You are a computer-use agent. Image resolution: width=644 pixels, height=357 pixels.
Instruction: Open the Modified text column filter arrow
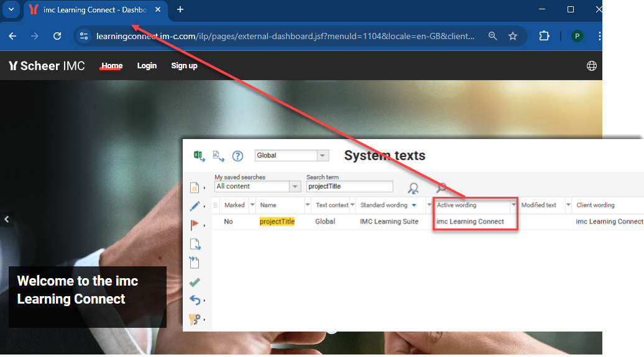coord(568,205)
